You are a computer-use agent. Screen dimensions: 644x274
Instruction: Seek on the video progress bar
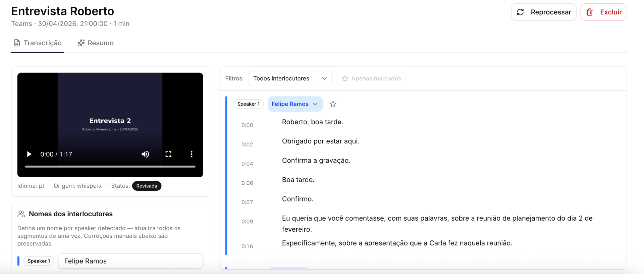click(x=110, y=166)
